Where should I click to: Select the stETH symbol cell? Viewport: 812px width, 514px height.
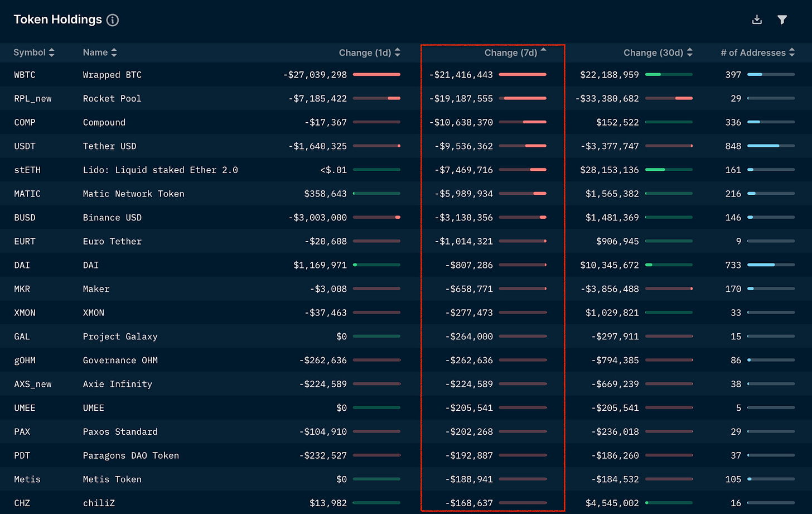[27, 170]
